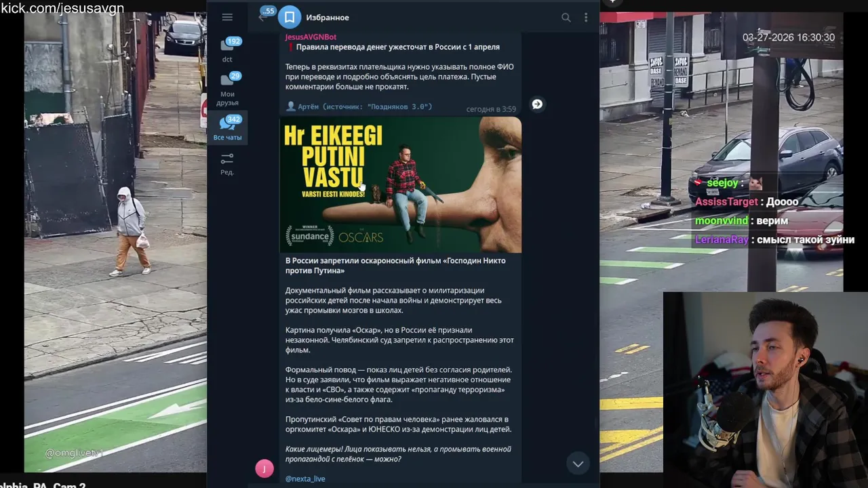Jump to bottom with the down chevron

point(578,464)
